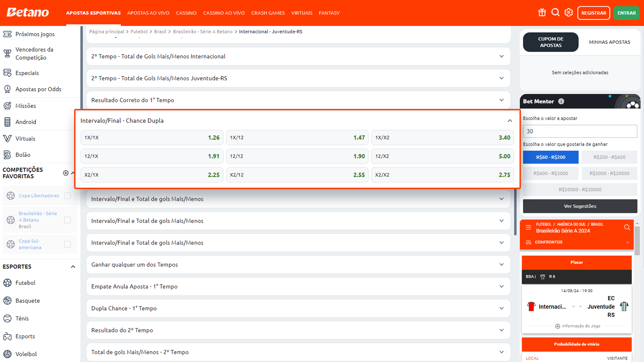Click the ENTRAR button
Viewport: 644px width, 362px height.
[627, 13]
